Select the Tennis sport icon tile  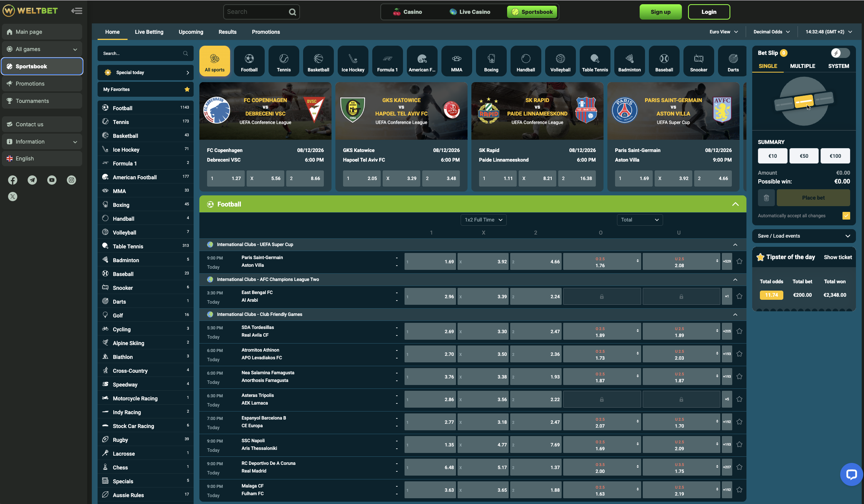click(284, 61)
